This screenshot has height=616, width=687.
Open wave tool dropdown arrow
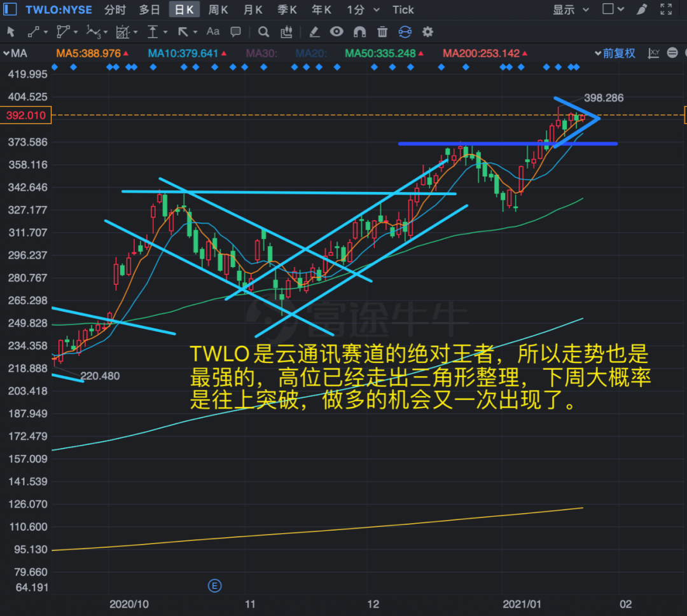pos(106,32)
